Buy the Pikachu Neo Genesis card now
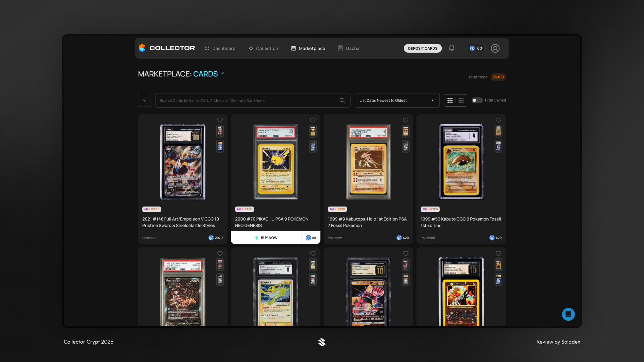This screenshot has height=362, width=644. tap(267, 237)
